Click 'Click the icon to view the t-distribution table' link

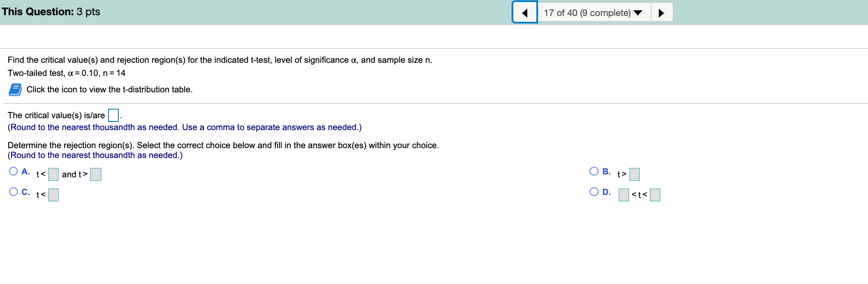coord(109,89)
